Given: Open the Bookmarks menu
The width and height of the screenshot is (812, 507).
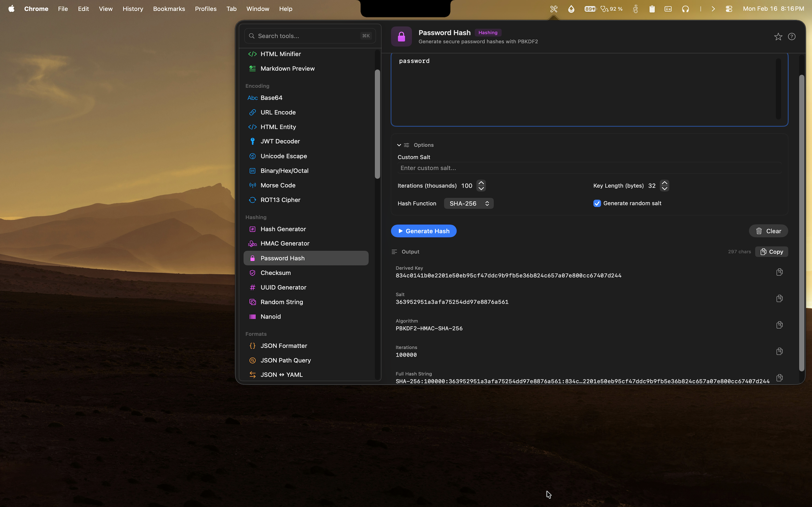Looking at the screenshot, I should click(169, 9).
